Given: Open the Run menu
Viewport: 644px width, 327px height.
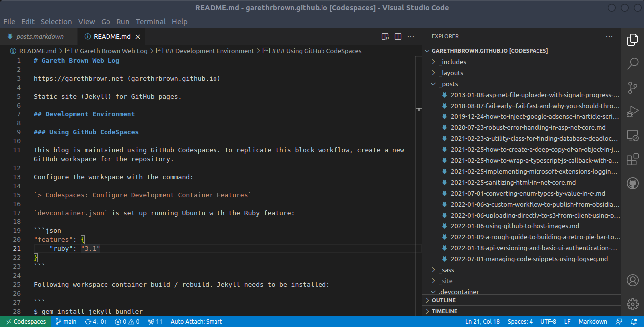Looking at the screenshot, I should [x=123, y=22].
